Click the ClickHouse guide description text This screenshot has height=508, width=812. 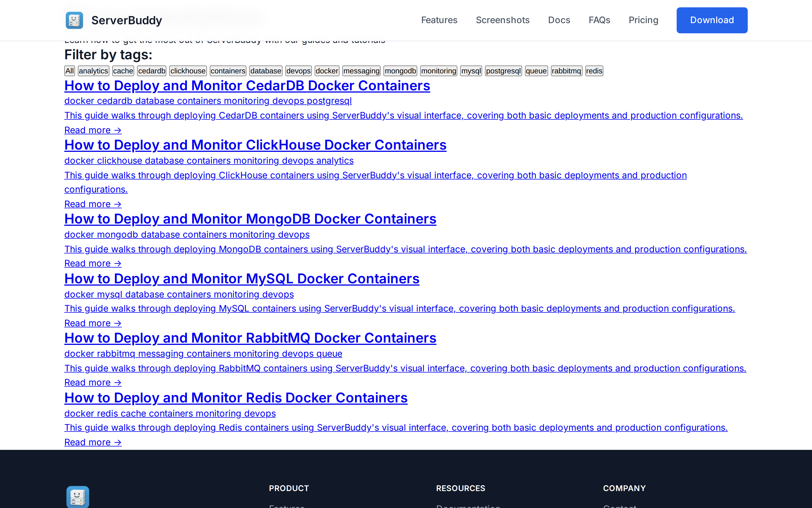pyautogui.click(x=376, y=182)
